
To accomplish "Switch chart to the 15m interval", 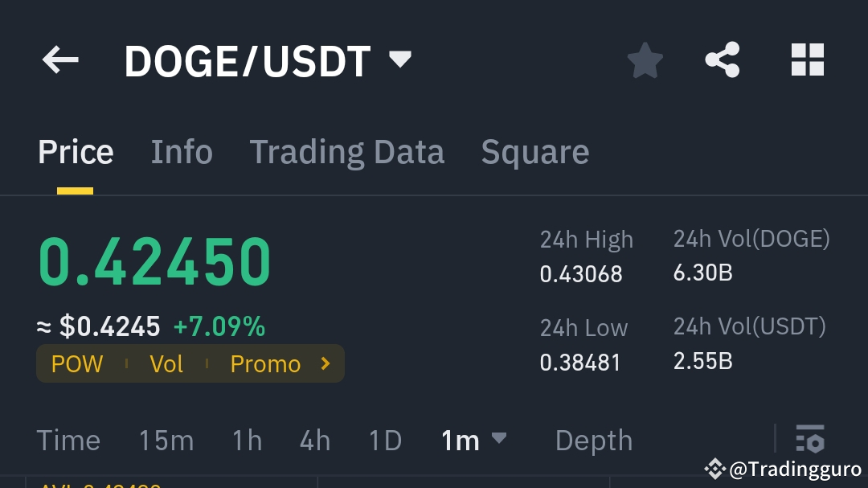I will (x=166, y=440).
